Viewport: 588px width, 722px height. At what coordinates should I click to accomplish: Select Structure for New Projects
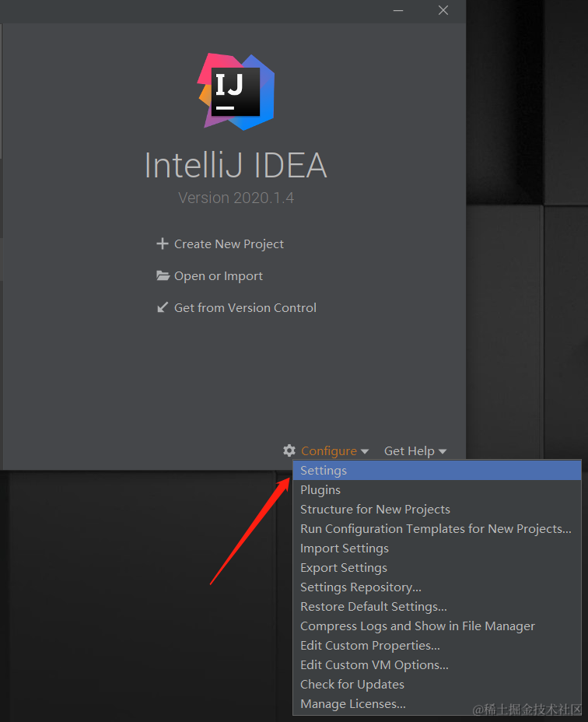point(437,510)
